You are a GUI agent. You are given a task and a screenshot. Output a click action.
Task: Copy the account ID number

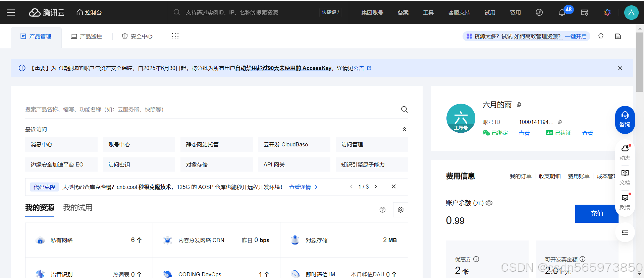[x=559, y=122]
